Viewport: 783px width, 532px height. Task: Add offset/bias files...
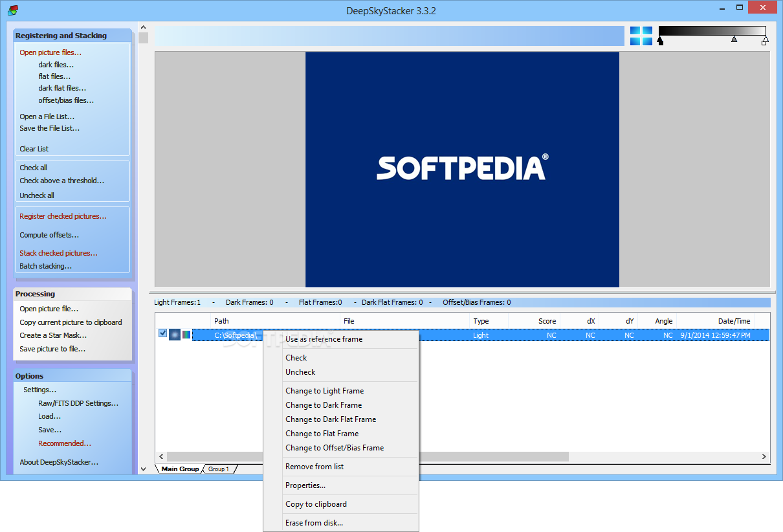click(x=66, y=100)
